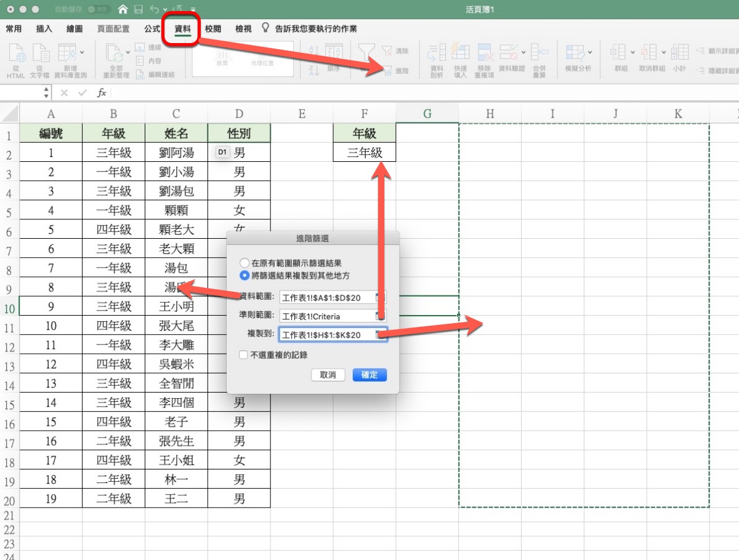
Task: Expand the 全部重新整理 dropdown arrow
Action: pos(127,52)
